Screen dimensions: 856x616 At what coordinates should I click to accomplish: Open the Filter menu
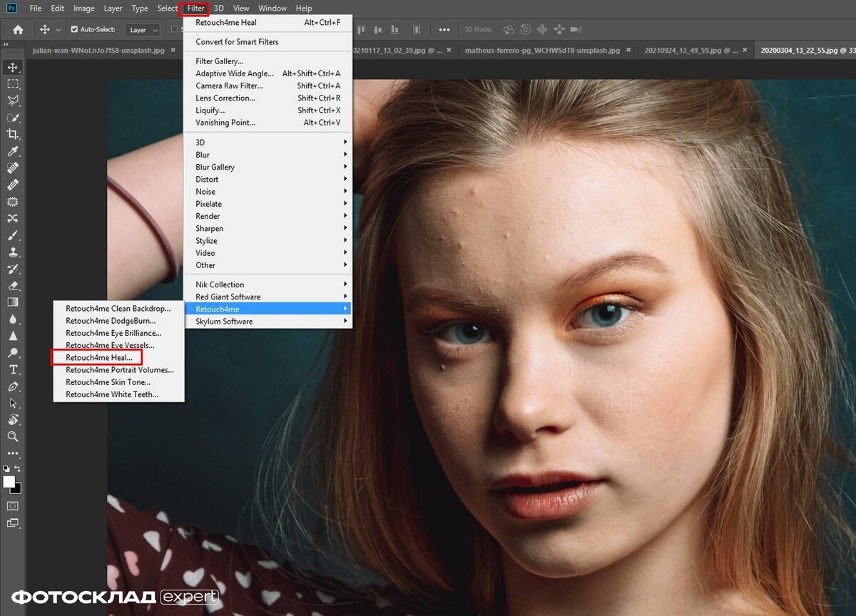click(x=195, y=9)
